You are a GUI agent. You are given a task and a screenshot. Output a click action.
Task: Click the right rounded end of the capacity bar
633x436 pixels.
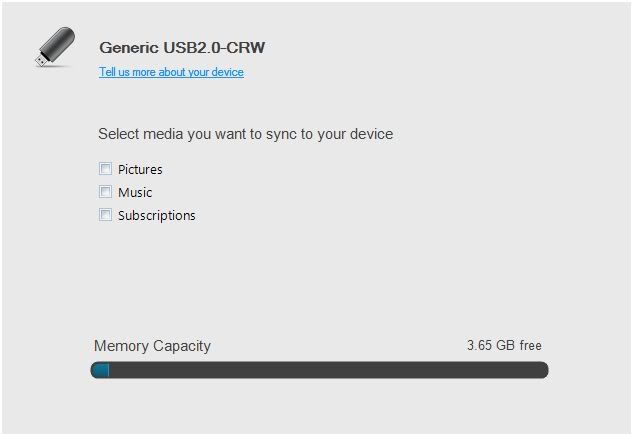tap(542, 371)
